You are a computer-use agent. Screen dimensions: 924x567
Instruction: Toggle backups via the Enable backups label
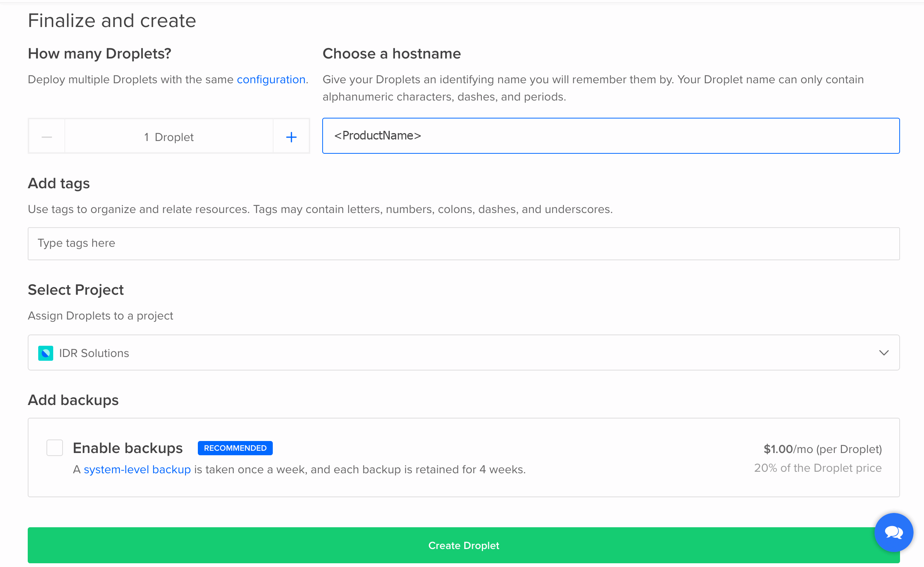tap(127, 448)
